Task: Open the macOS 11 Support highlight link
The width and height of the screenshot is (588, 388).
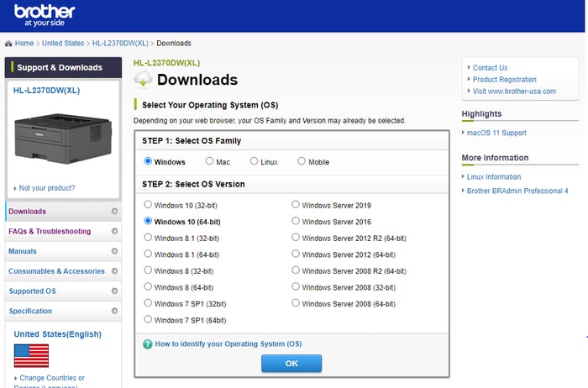Action: [x=496, y=133]
